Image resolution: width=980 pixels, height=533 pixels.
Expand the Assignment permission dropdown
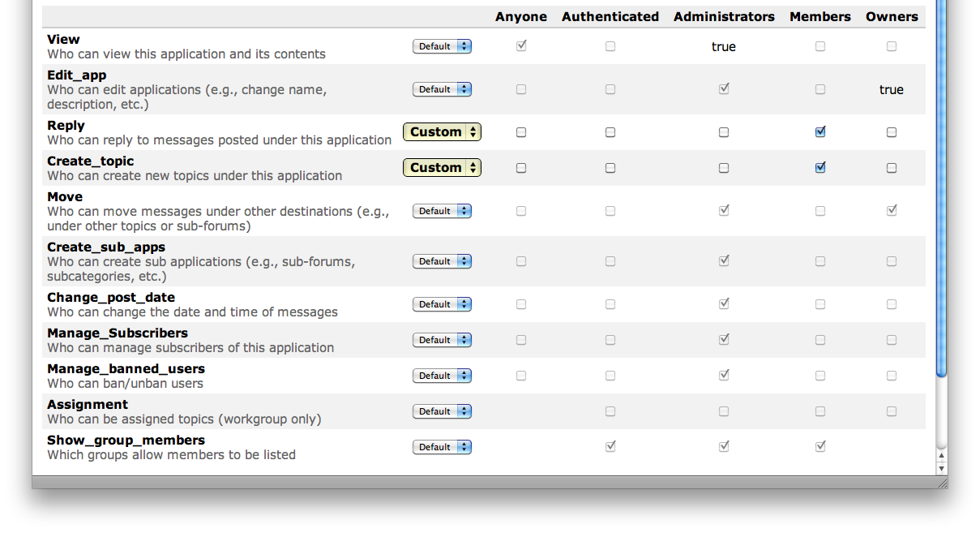coord(442,412)
